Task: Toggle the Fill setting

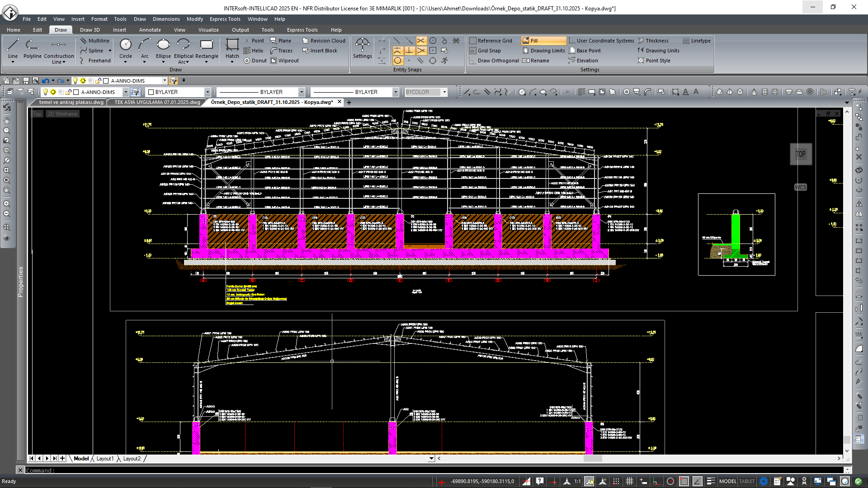Action: [543, 41]
